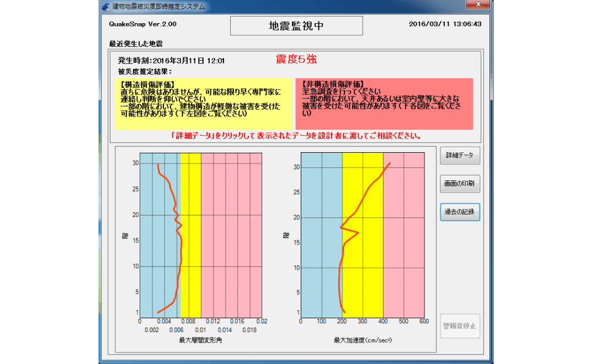Click the 震度5強 intensity text
The height and width of the screenshot is (364, 596).
(x=296, y=59)
